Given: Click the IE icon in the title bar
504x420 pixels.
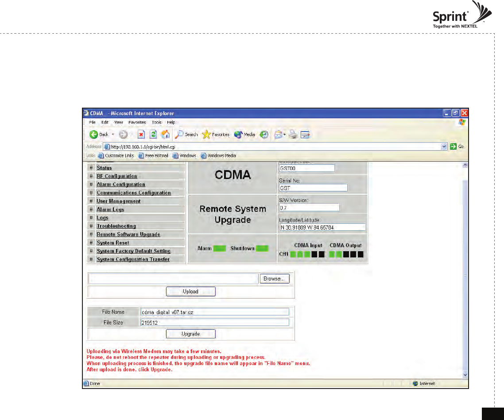Looking at the screenshot, I should click(86, 113).
